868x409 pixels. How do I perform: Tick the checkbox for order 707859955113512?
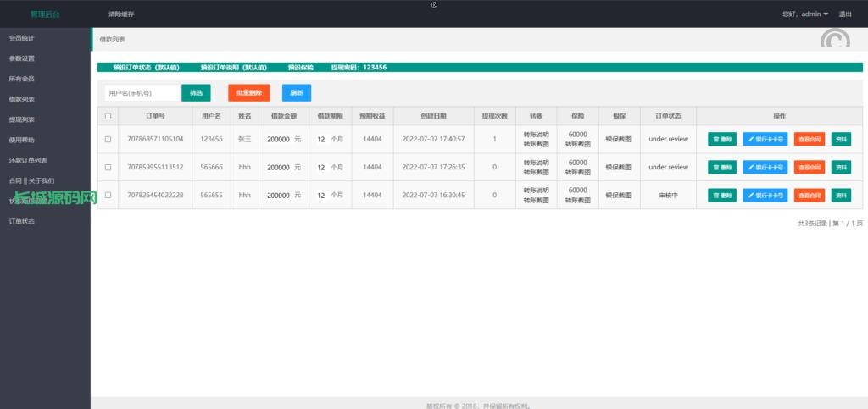coord(108,167)
